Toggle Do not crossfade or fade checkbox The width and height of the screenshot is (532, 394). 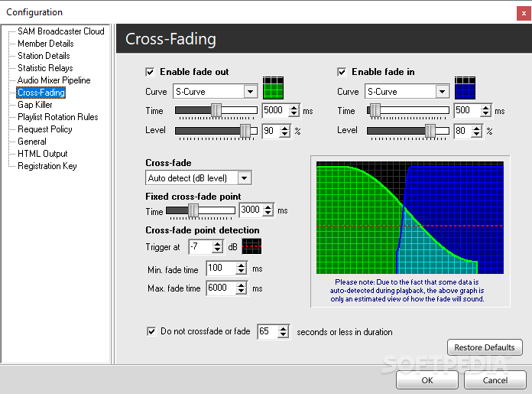(x=151, y=331)
